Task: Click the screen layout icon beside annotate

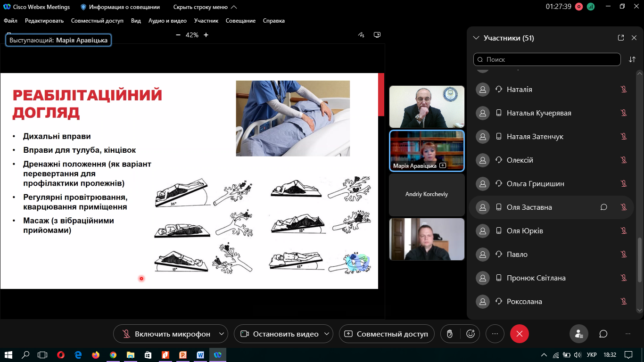Action: (x=377, y=35)
